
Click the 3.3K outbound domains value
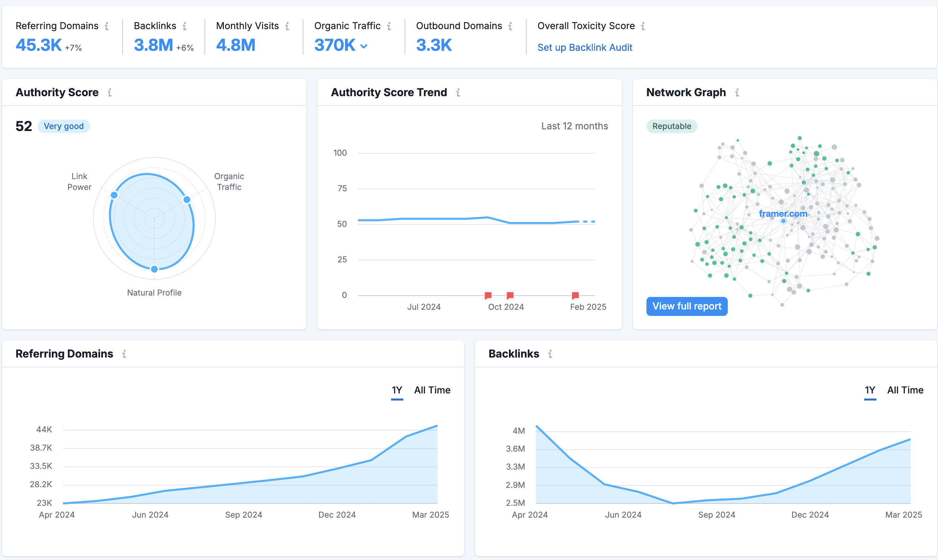click(x=434, y=45)
